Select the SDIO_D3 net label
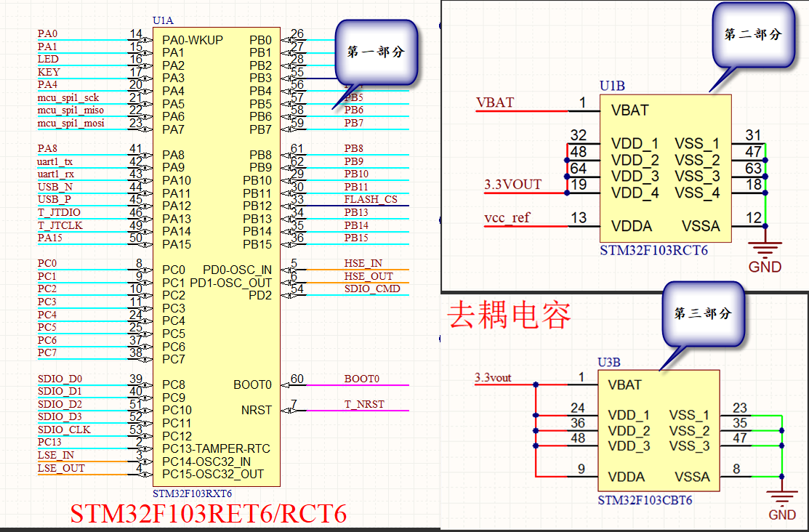809x532 pixels. (x=60, y=417)
